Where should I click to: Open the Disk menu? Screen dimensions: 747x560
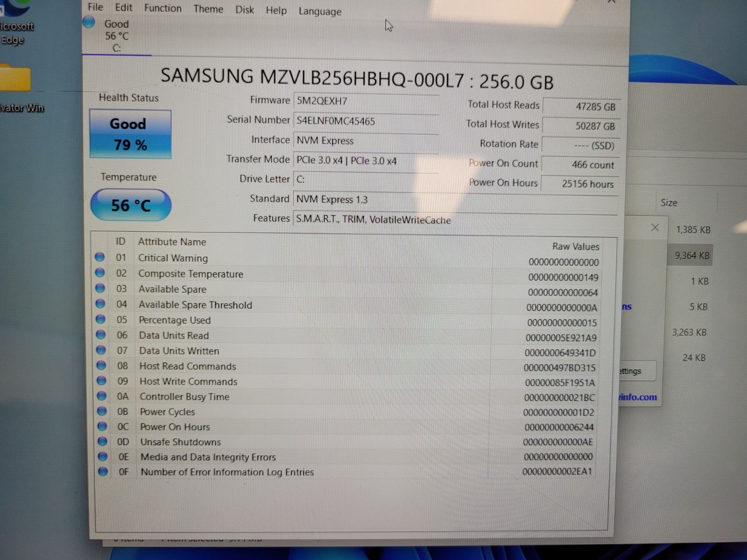[x=245, y=10]
